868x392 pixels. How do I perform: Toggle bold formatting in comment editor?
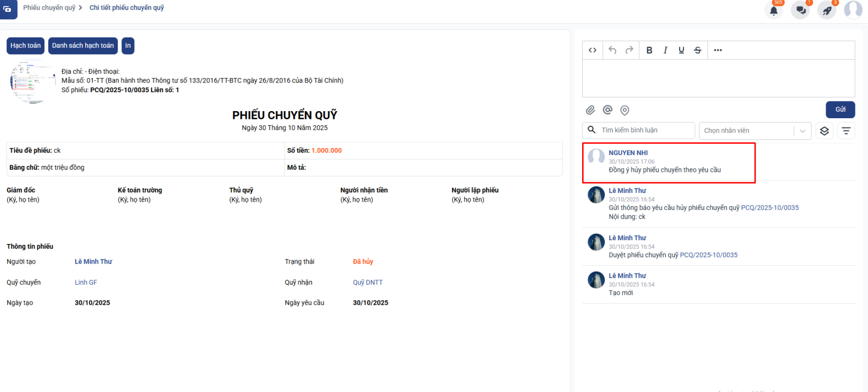point(649,50)
